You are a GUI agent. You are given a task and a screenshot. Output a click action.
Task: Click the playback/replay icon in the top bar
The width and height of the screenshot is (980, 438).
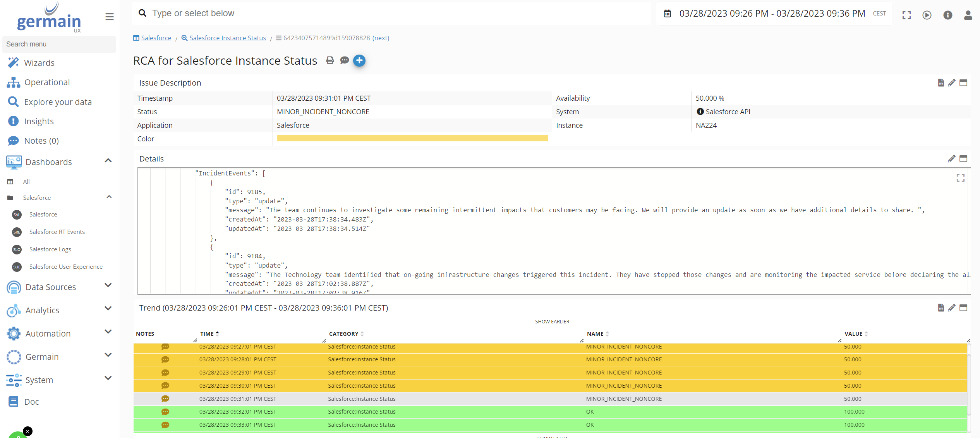(927, 15)
